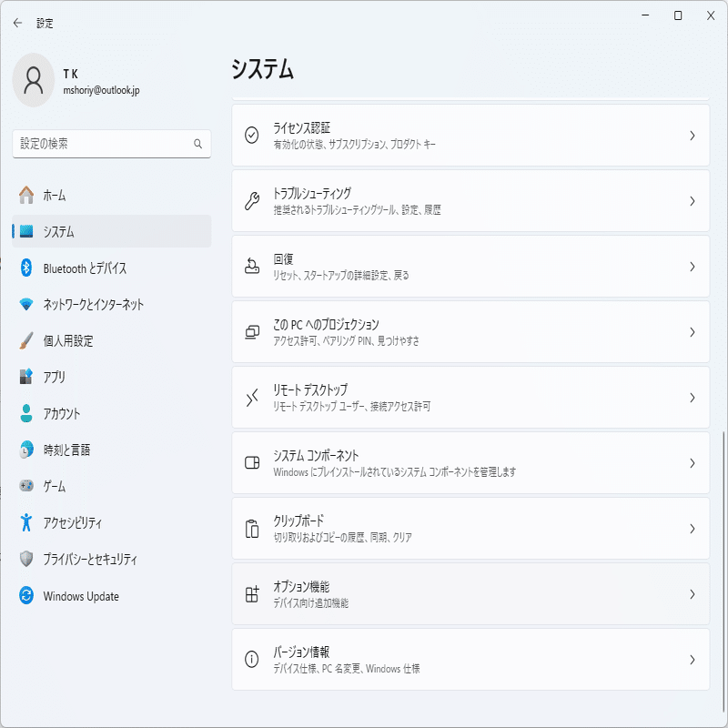The image size is (728, 728).
Task: Select アカウント label in sidebar
Action: (x=62, y=413)
